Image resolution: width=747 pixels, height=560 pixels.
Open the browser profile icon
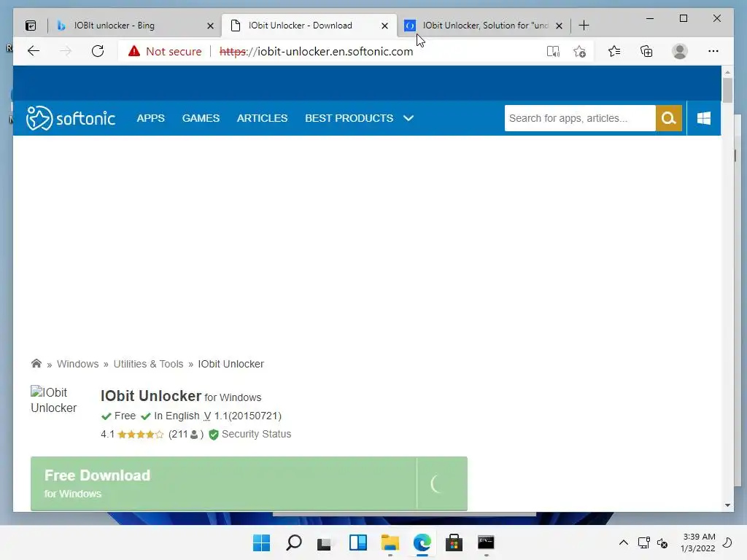[680, 51]
